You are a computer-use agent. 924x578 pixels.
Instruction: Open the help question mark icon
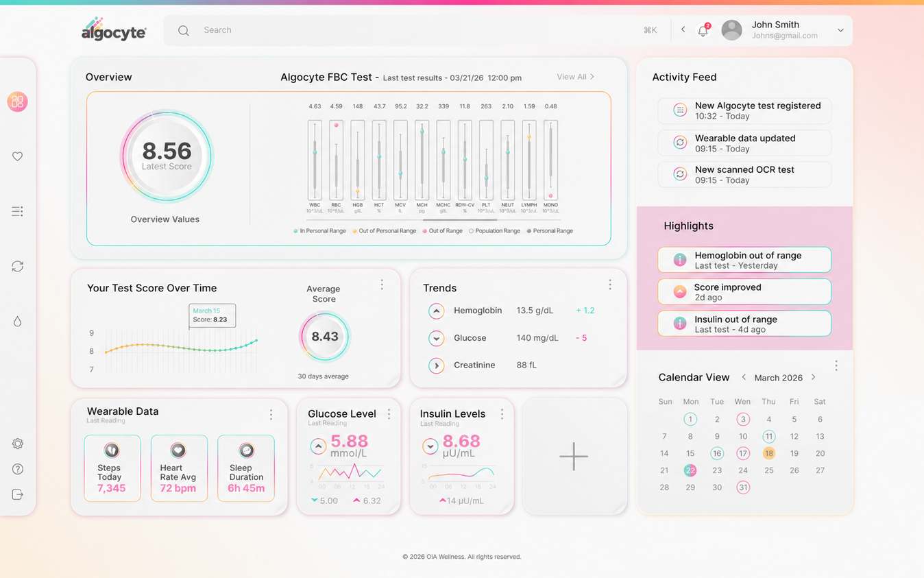coord(18,469)
